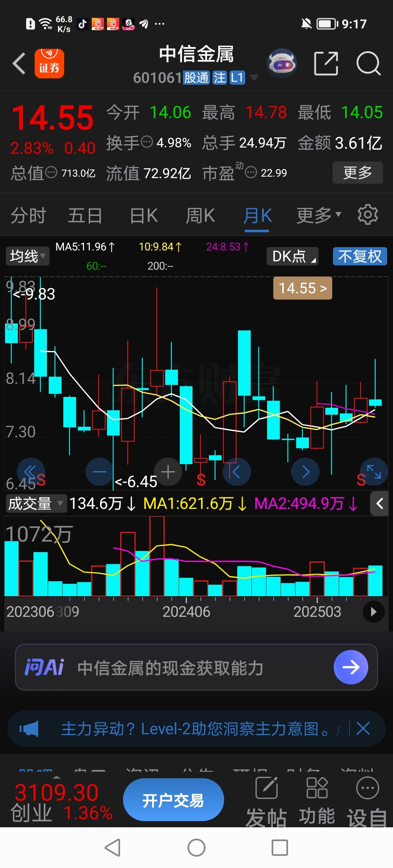Tap the megaphone announcement icon
This screenshot has width=393, height=868.
[x=29, y=729]
